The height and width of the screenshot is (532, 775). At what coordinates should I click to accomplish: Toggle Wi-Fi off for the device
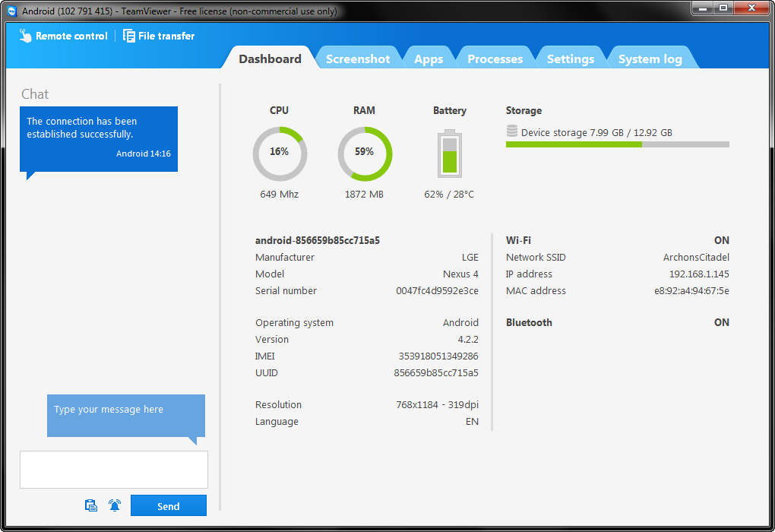pos(721,240)
